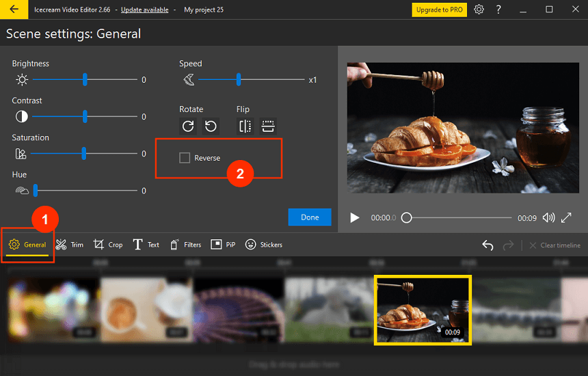Open the Text tool

pos(146,245)
